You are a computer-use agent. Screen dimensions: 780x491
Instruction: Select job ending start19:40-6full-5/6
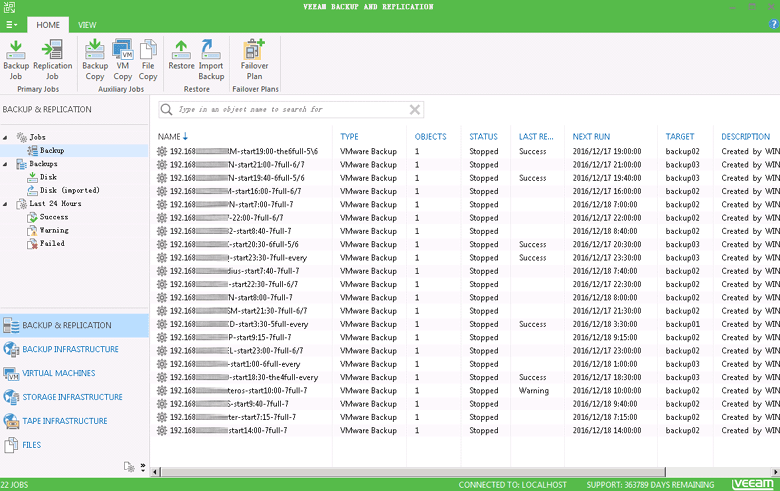click(x=237, y=178)
